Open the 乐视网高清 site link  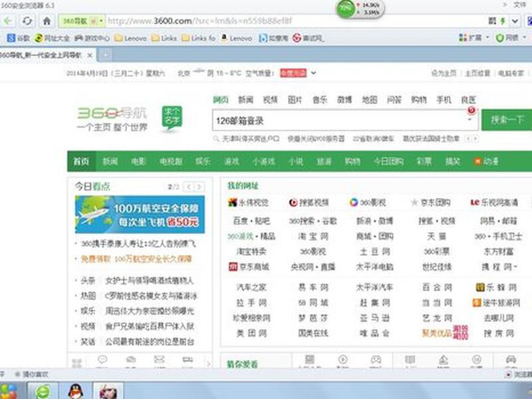coord(494,203)
